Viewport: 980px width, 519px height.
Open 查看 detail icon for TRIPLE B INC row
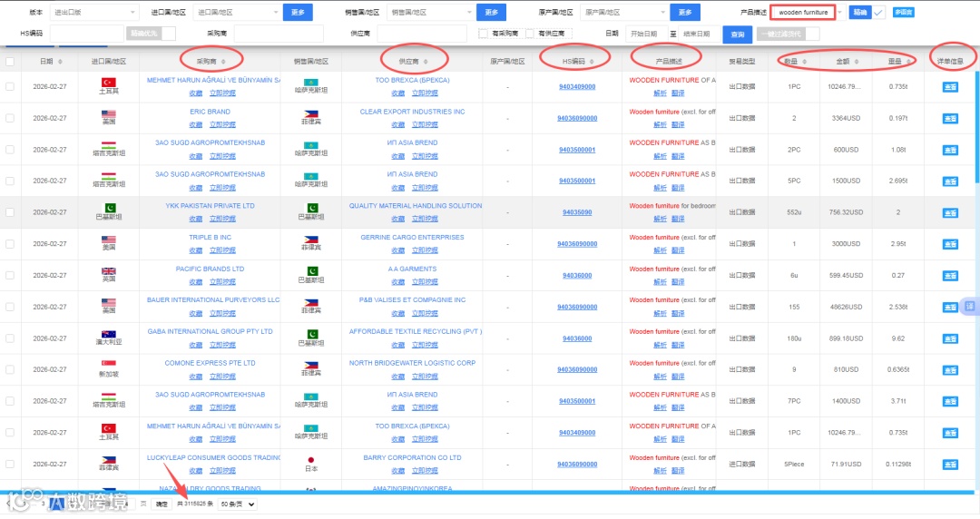coord(950,244)
